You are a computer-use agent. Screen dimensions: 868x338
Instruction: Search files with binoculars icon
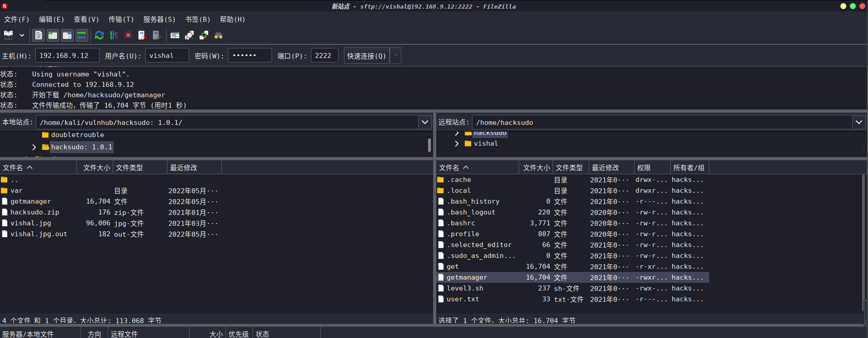pyautogui.click(x=219, y=35)
